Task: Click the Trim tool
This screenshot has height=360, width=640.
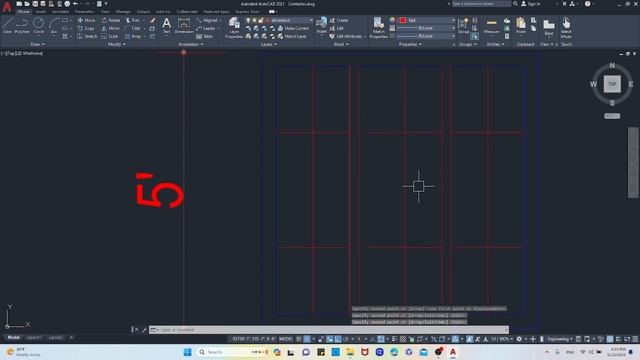Action: (132, 20)
